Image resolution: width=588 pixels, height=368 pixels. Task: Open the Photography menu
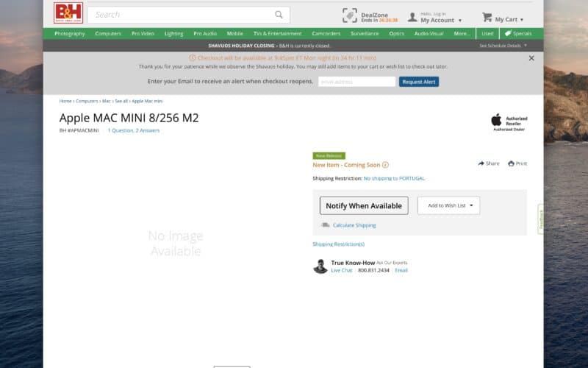pos(70,33)
